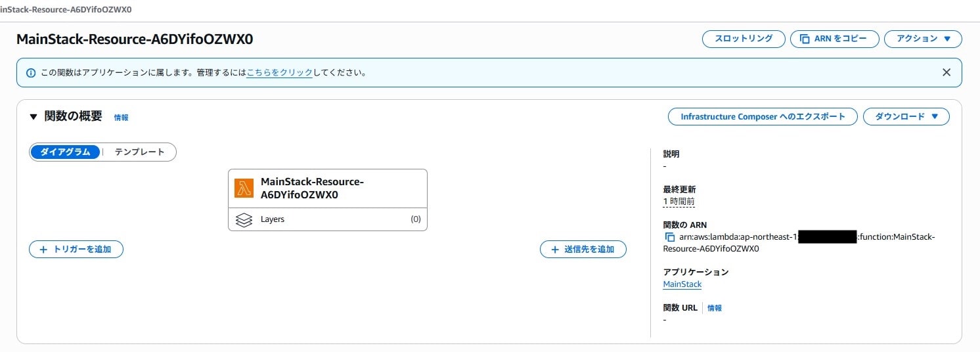The width and height of the screenshot is (980, 352).
Task: Export to Infrastructure Composer
Action: 763,117
